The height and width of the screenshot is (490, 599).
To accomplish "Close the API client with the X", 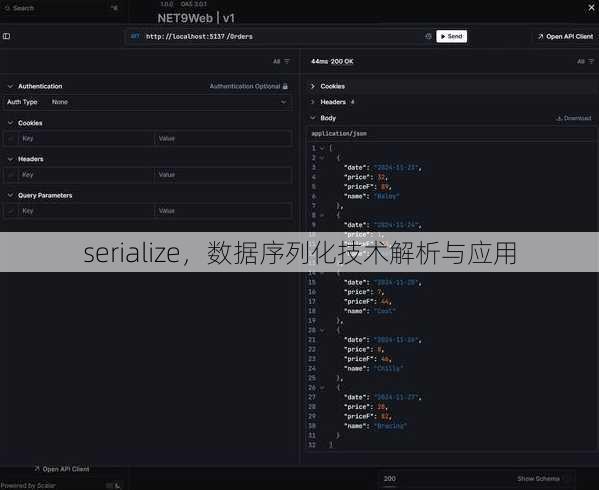I will [x=591, y=8].
